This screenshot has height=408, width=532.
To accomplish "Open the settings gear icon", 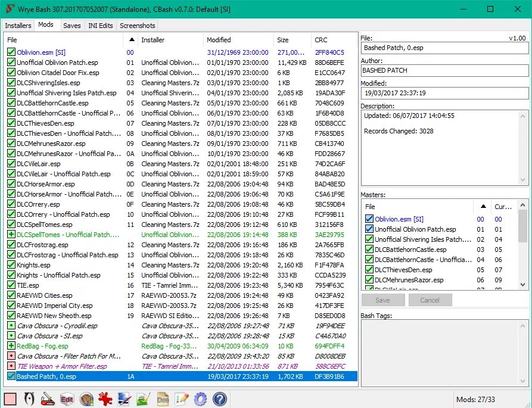I will [x=201, y=399].
